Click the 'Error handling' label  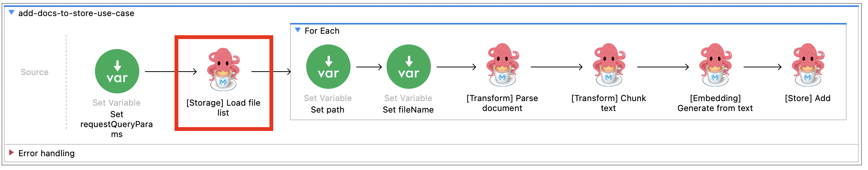(46, 153)
